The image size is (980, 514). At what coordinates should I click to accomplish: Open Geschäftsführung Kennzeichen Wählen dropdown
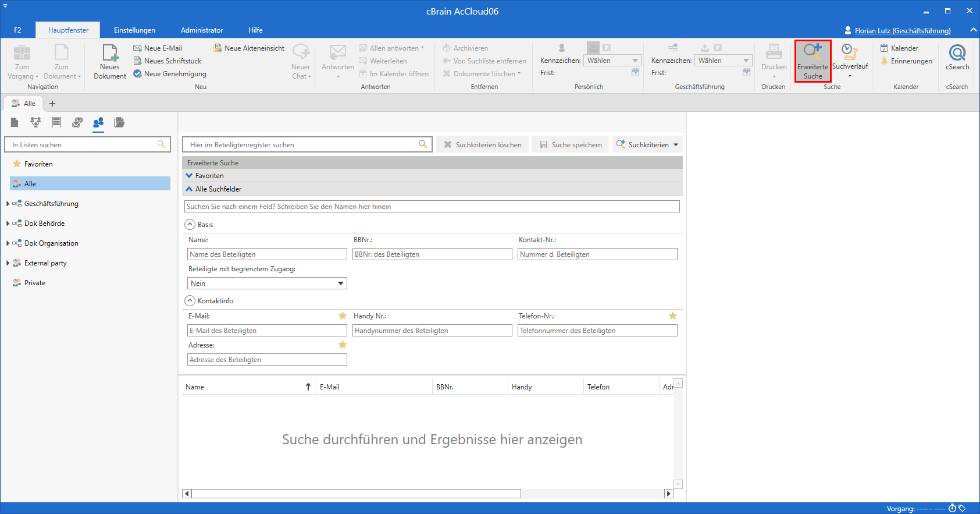click(x=724, y=61)
